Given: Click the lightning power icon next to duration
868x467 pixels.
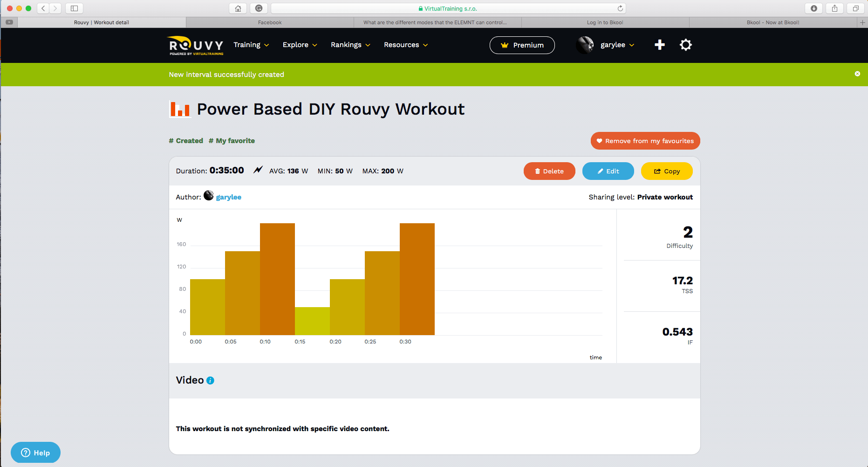Looking at the screenshot, I should [258, 170].
